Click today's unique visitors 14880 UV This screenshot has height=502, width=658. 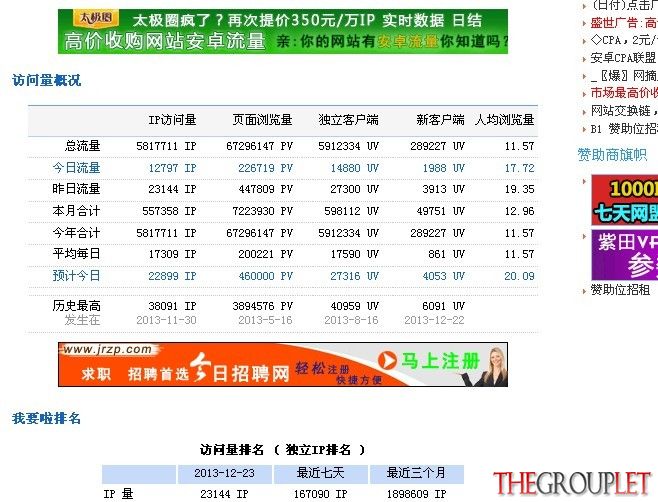coord(355,168)
